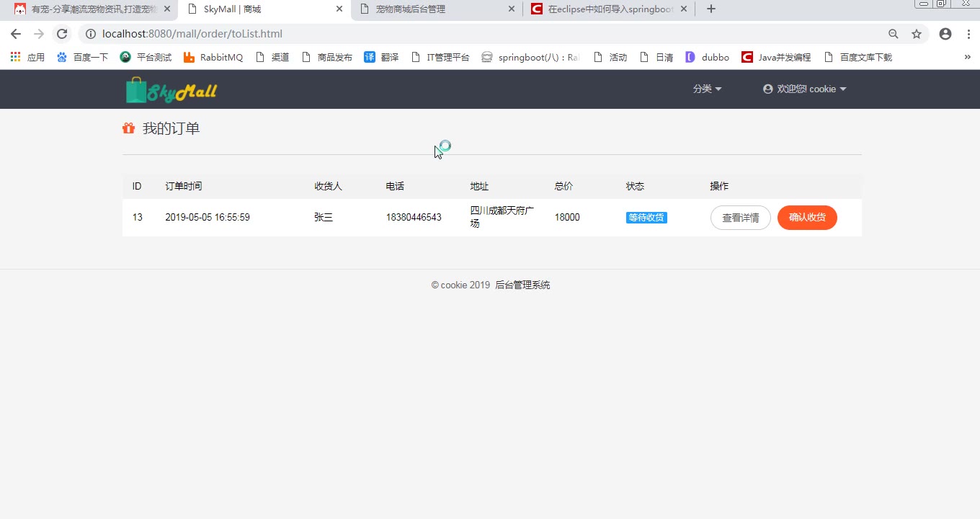Screen dimensions: 980x519
Task: Close the eclipse springboot tab
Action: coord(684,9)
